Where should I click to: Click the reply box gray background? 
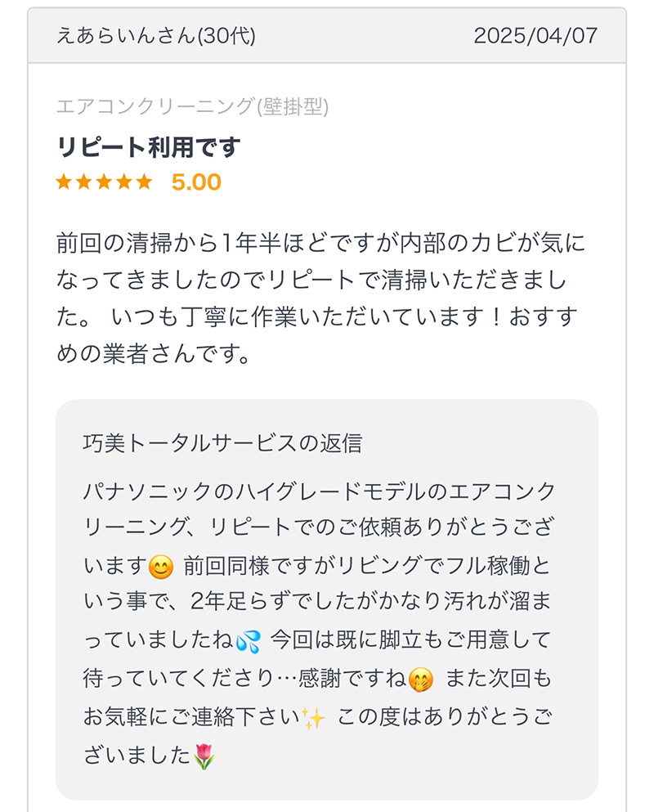coord(327,599)
